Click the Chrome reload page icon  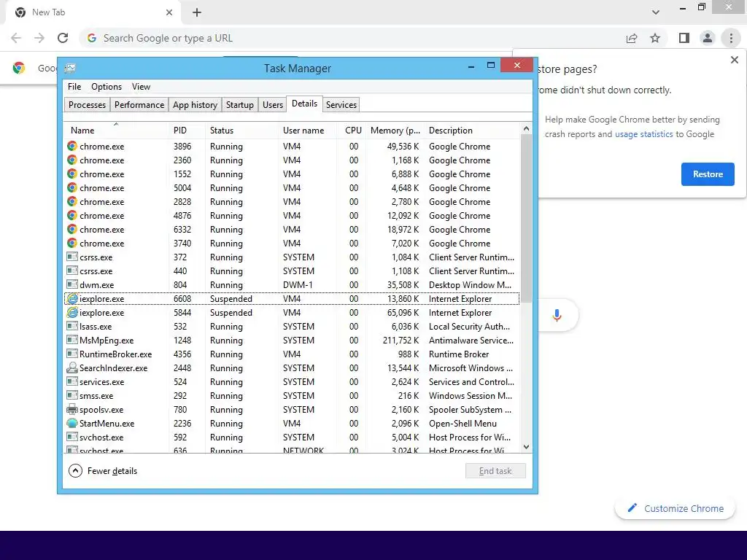point(63,38)
